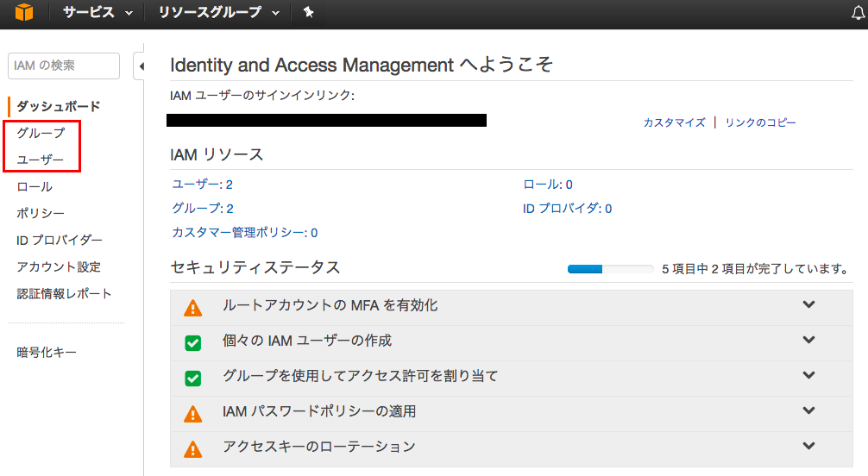
Task: Click the リンクのコピー link
Action: click(x=761, y=122)
